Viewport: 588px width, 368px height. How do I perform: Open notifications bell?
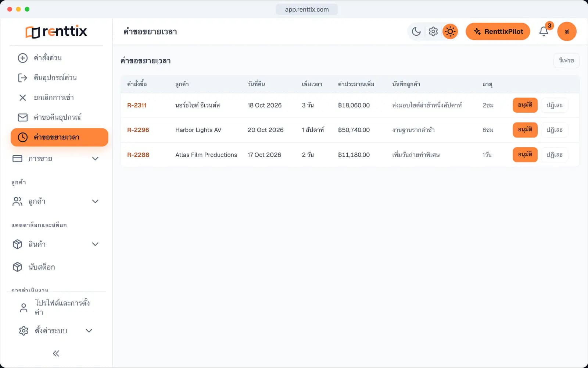tap(544, 32)
